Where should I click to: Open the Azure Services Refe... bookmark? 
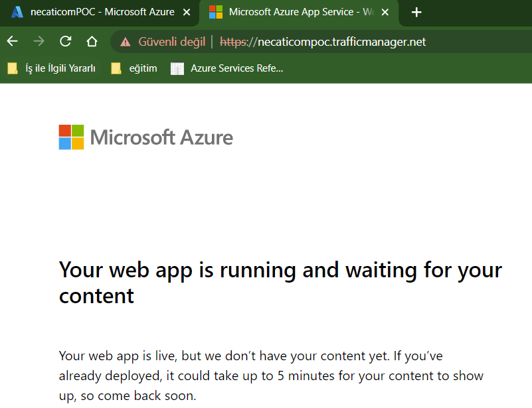(227, 68)
